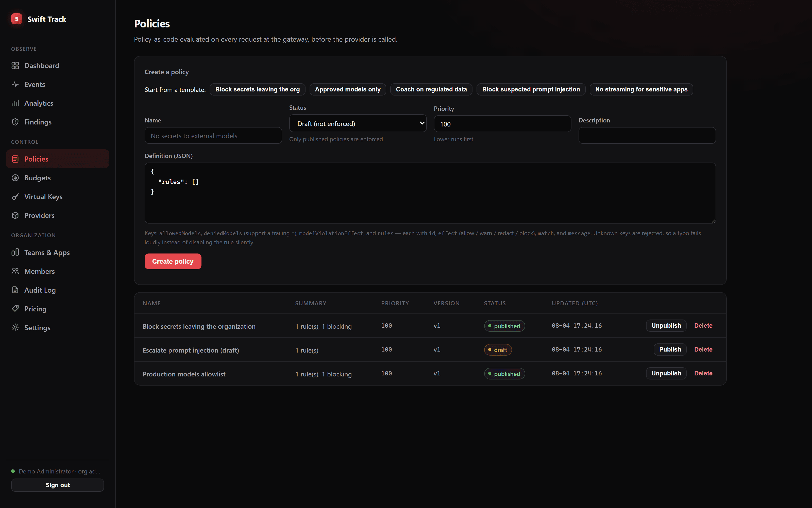Grab the JSON textarea resize handle

pos(713,221)
